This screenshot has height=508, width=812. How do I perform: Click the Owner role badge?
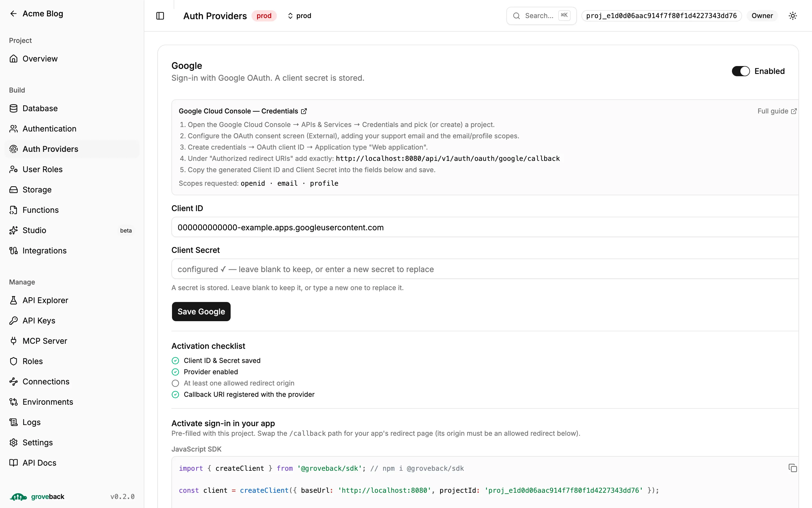pyautogui.click(x=762, y=16)
